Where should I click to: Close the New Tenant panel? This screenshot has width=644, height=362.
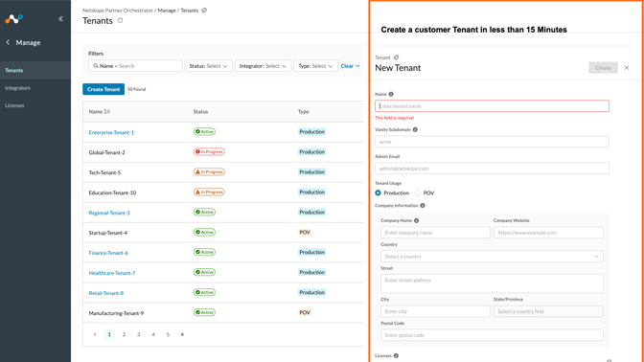627,68
